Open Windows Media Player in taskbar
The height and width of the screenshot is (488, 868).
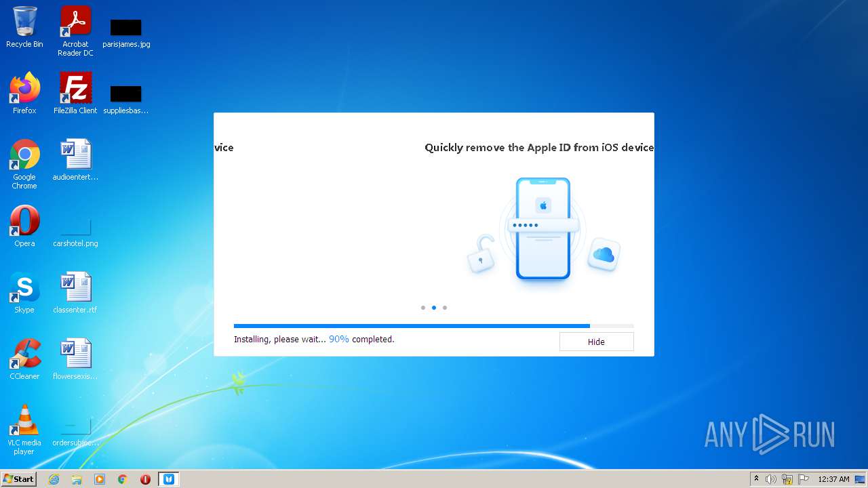(100, 479)
